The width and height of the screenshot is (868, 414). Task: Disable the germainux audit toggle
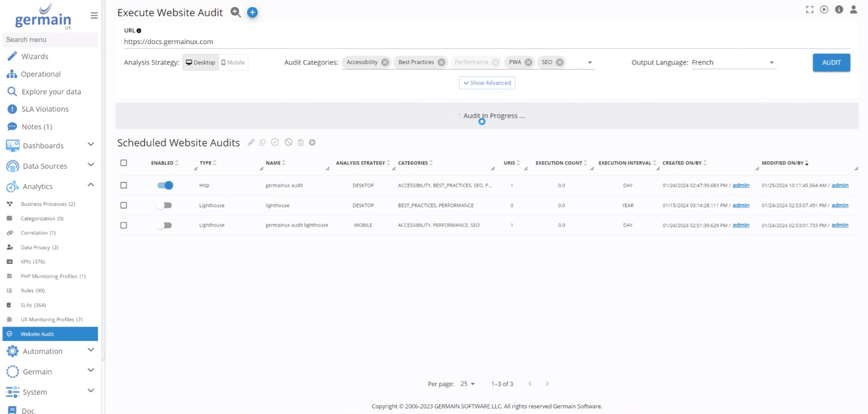[x=164, y=185]
